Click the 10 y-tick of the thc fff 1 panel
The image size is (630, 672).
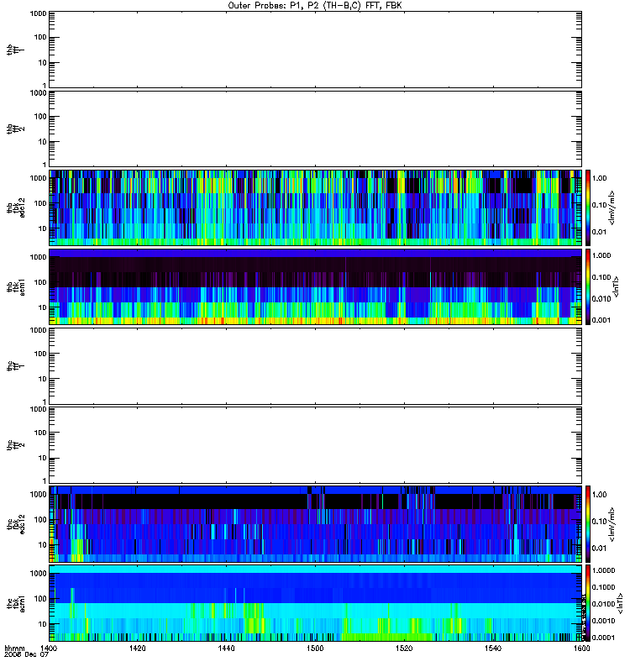43,379
